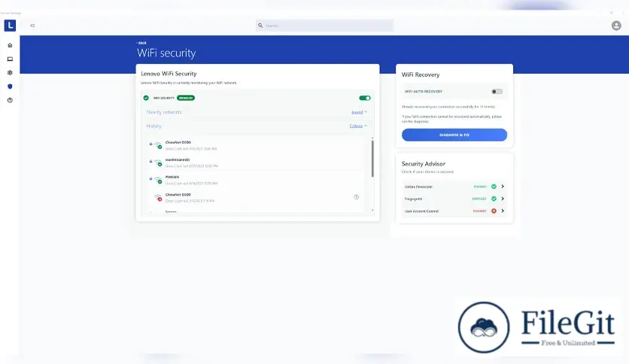Open the Support question mark icon
Viewport: 629px width, 364px height.
[10, 100]
